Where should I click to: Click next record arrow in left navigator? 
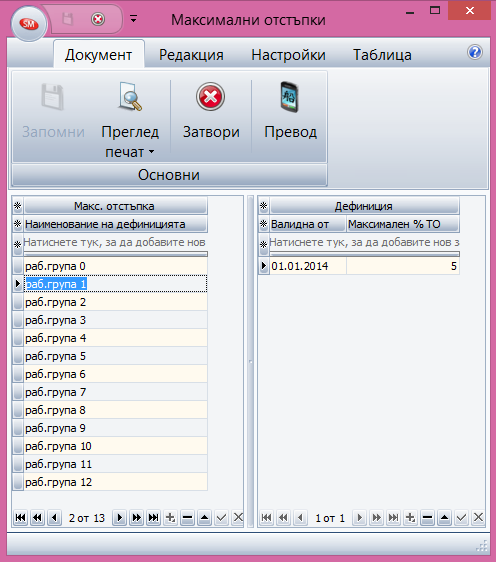pyautogui.click(x=120, y=517)
